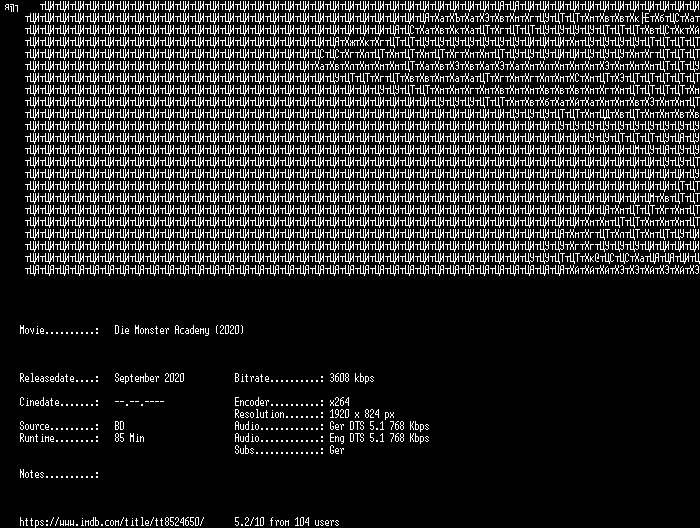Click the 3608 kbps bitrate value
Screen dimensions: 700x528
[351, 378]
